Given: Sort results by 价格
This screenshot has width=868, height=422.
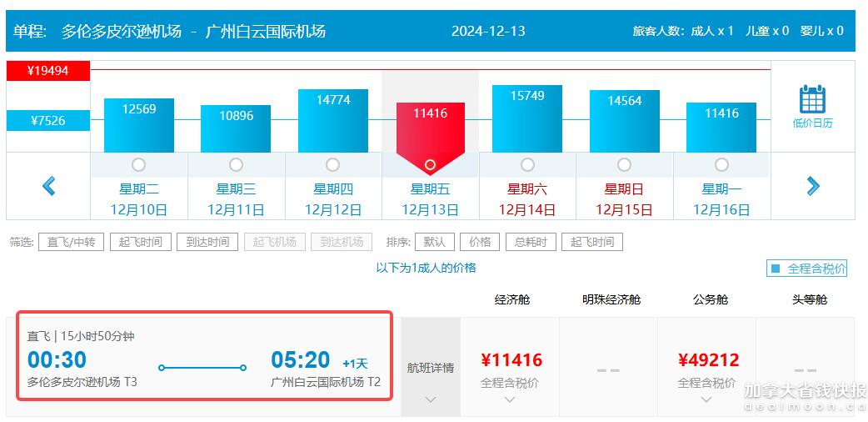Looking at the screenshot, I should 480,243.
